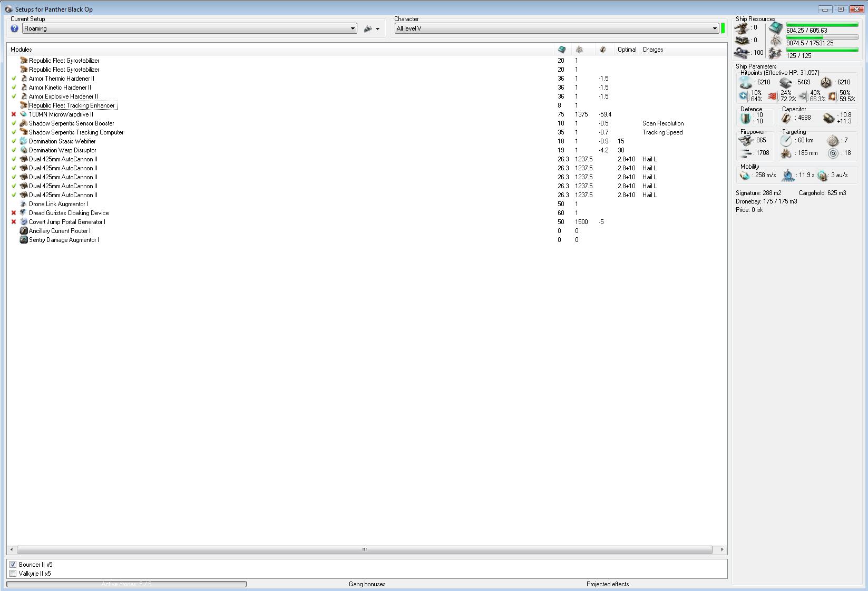Toggle the Armor Kinetic Hardener II active checkmark
This screenshot has height=591, width=868.
14,88
